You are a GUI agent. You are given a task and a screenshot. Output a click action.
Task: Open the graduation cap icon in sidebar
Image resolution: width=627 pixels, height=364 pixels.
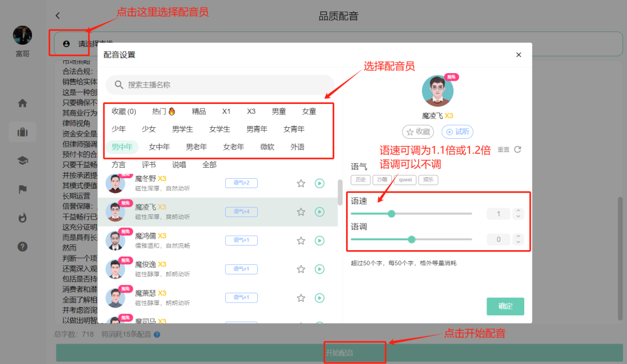tap(23, 161)
